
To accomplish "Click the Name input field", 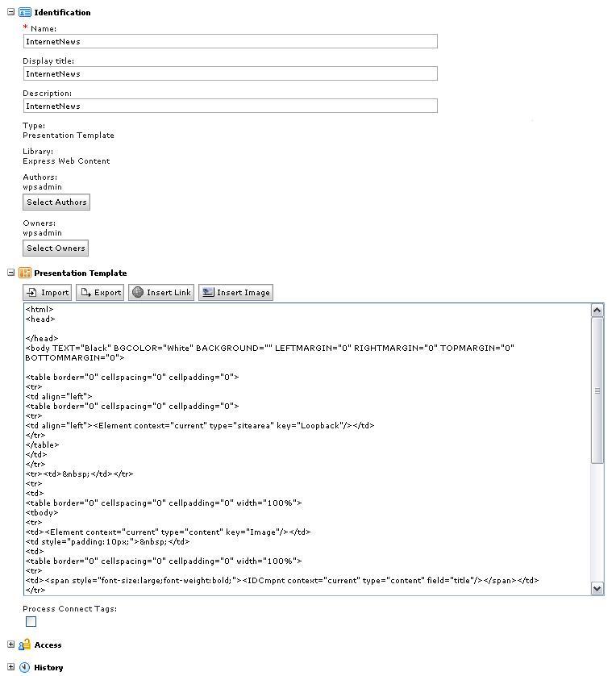I will pos(231,41).
